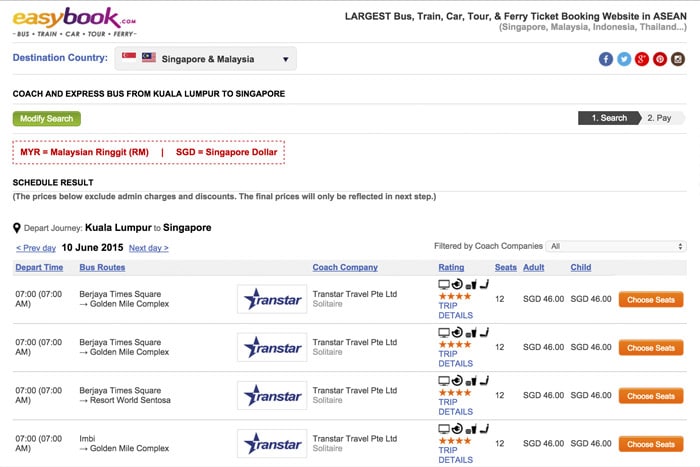Select the 2. Pay step tab
This screenshot has width=700, height=467.
point(660,118)
